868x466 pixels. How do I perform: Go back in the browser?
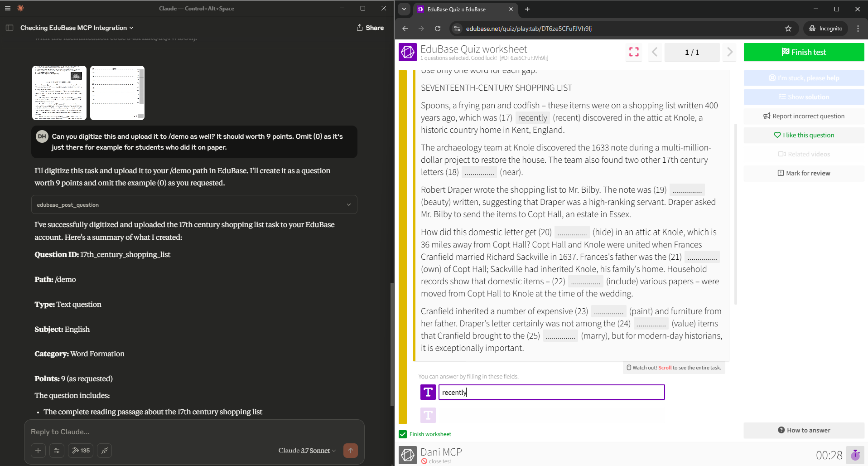pyautogui.click(x=405, y=29)
